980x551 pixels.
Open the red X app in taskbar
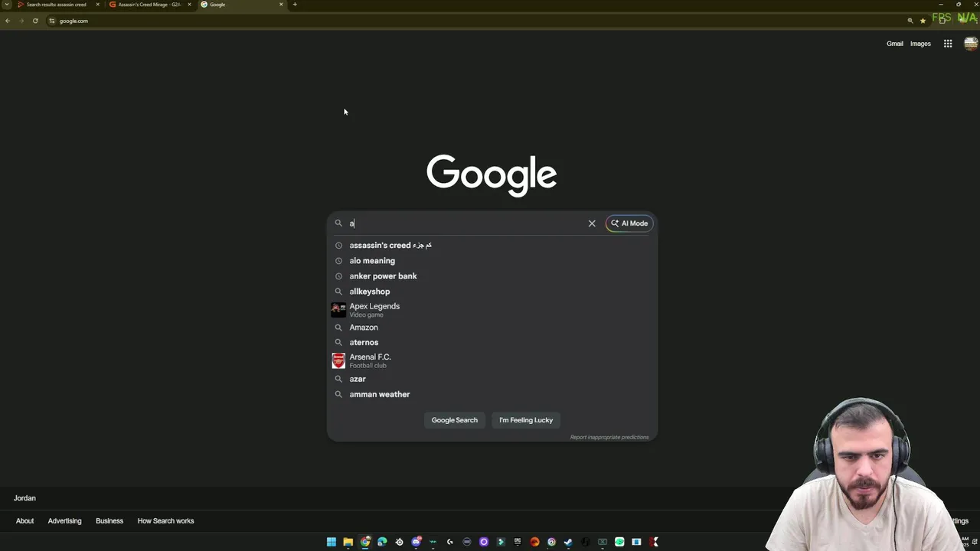coord(654,542)
